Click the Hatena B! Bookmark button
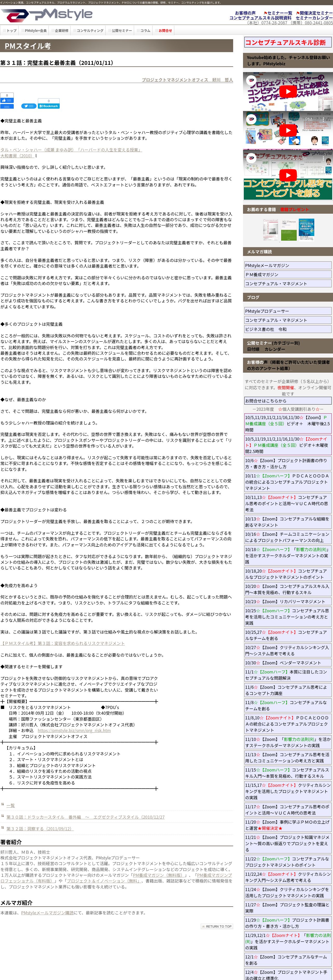 (49, 106)
